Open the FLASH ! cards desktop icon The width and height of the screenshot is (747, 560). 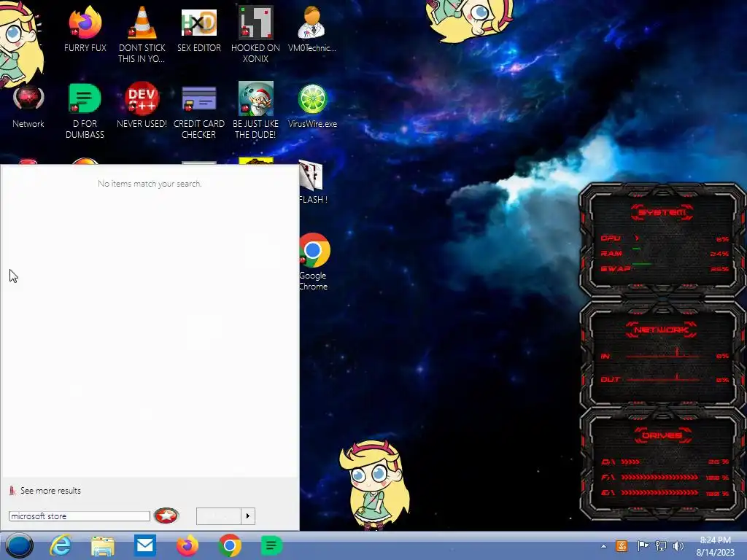[312, 182]
